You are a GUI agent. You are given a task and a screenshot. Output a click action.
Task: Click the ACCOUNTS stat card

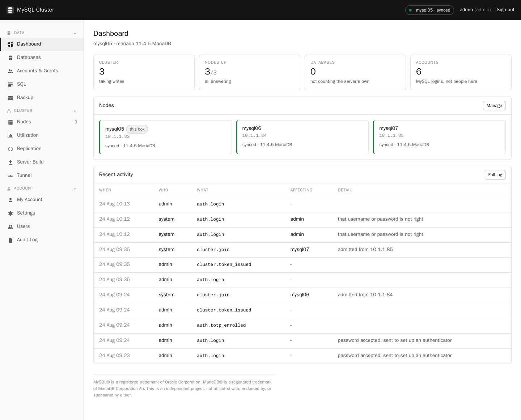[x=461, y=72]
